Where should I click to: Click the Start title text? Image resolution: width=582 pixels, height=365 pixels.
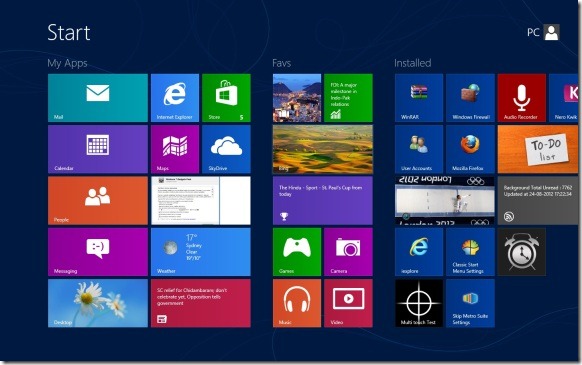[69, 33]
